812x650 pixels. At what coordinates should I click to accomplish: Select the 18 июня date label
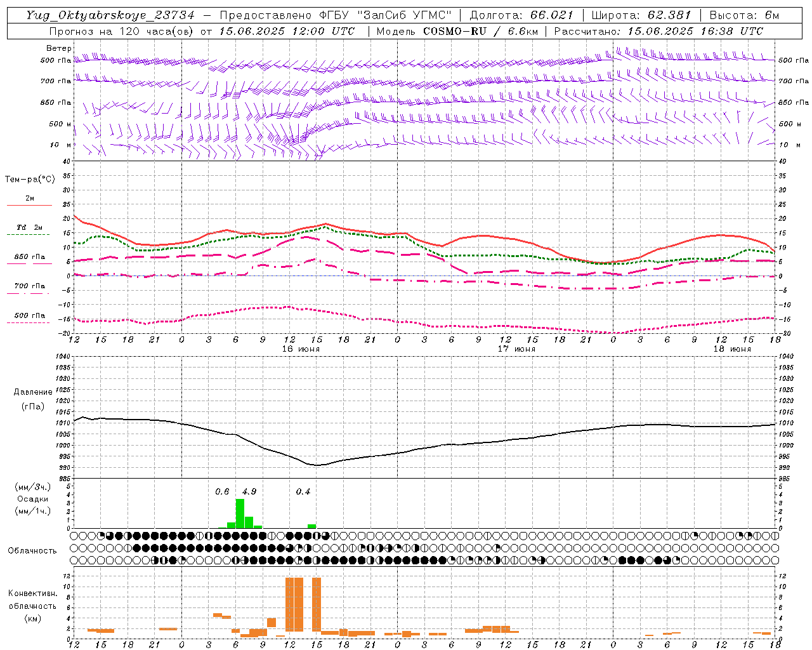[x=732, y=349]
